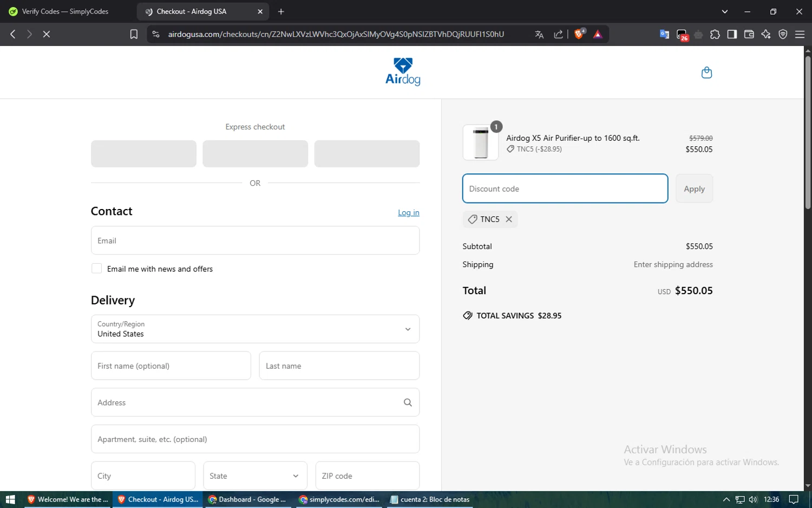Open simplycodes.com/edi... taskbar window

(339, 499)
